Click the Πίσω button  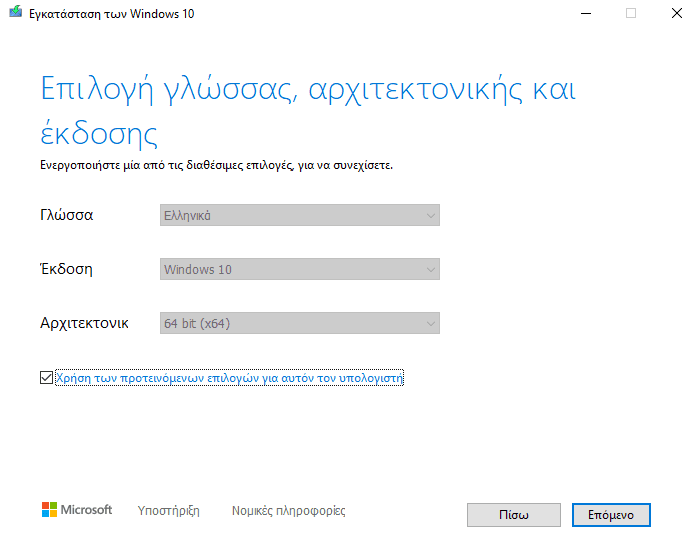[x=514, y=515]
